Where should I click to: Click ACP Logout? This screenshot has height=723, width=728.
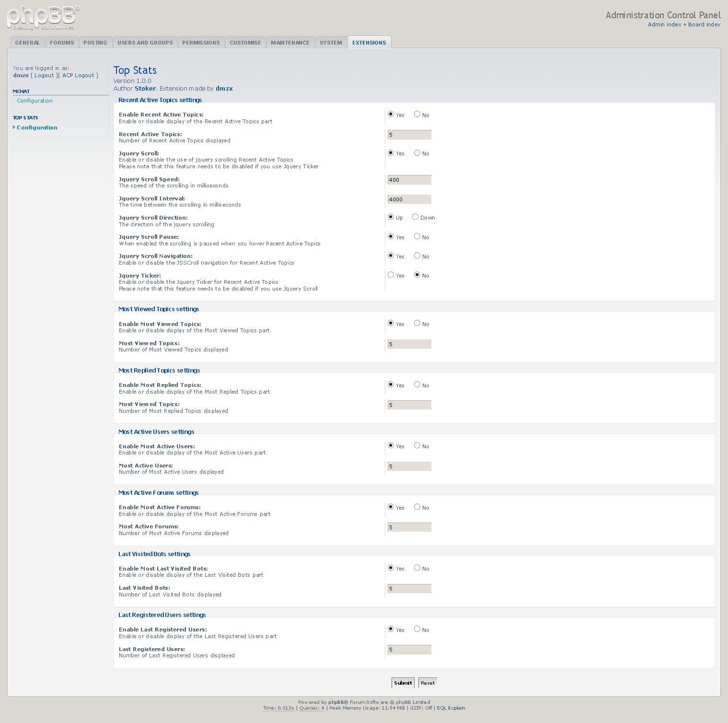(79, 75)
